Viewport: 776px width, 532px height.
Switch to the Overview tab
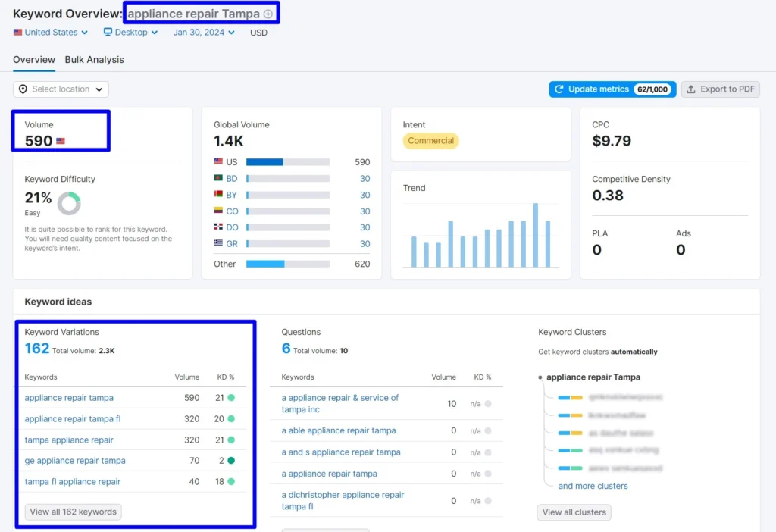click(x=34, y=59)
